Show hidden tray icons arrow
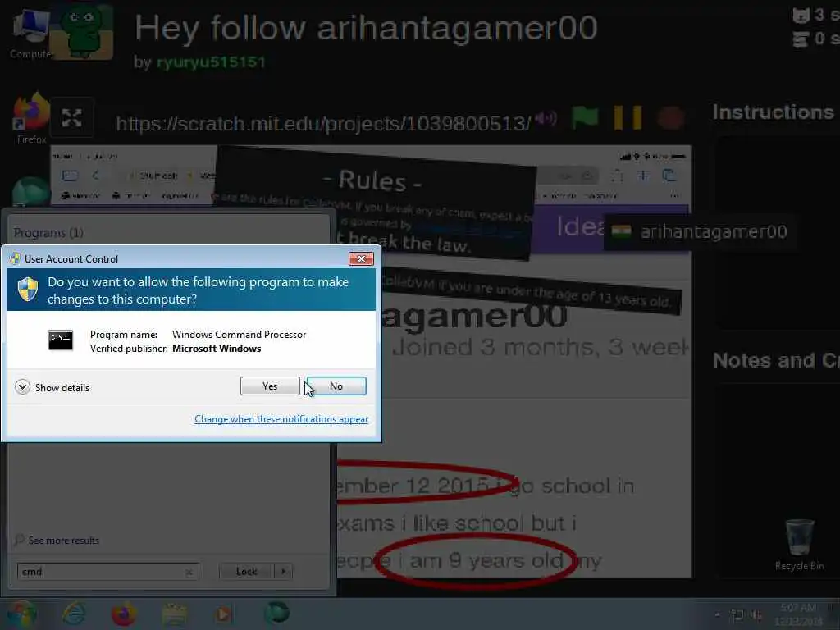The height and width of the screenshot is (630, 840). (x=717, y=615)
